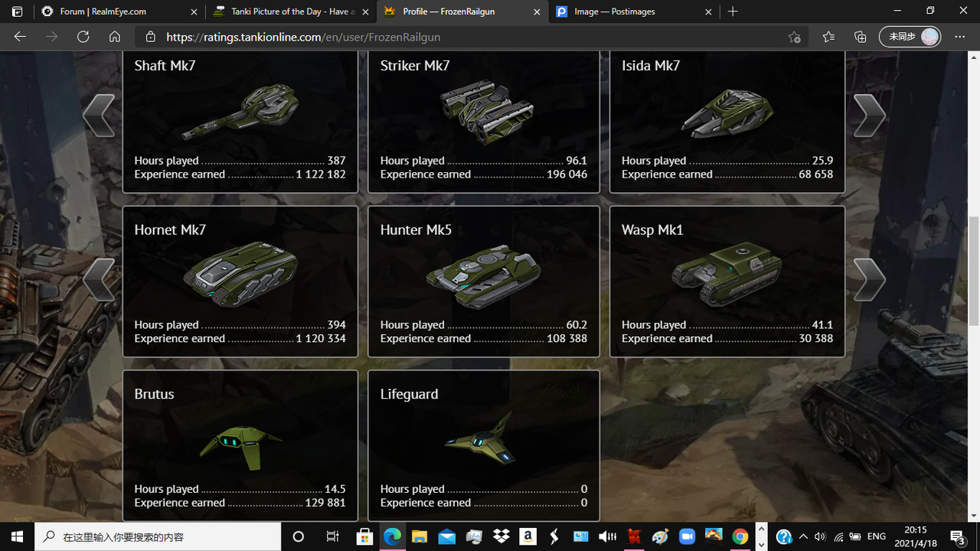Open browser home page

115,37
